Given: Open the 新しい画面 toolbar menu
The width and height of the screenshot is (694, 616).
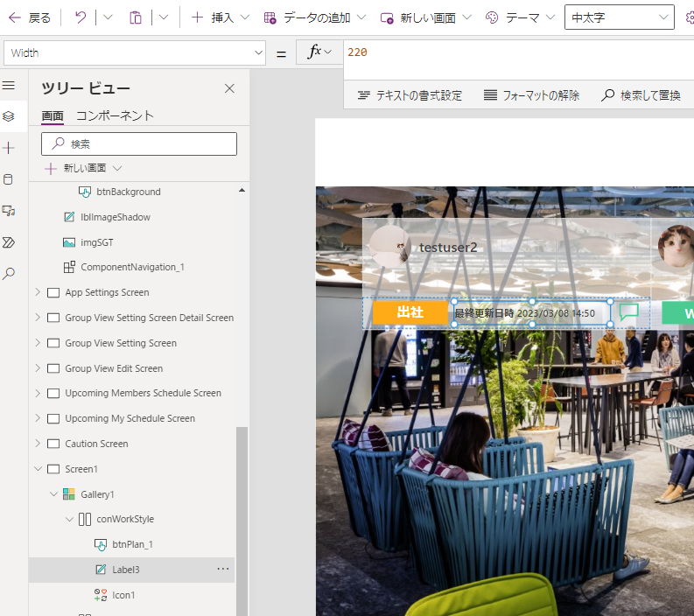Looking at the screenshot, I should (x=425, y=17).
